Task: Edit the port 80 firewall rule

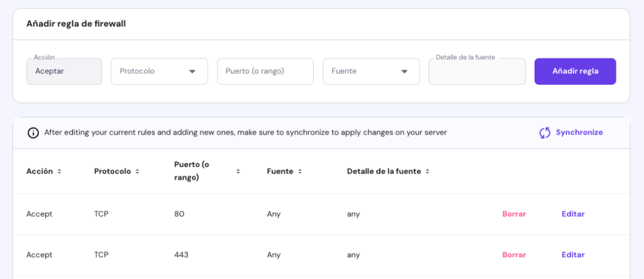Action: pyautogui.click(x=573, y=214)
